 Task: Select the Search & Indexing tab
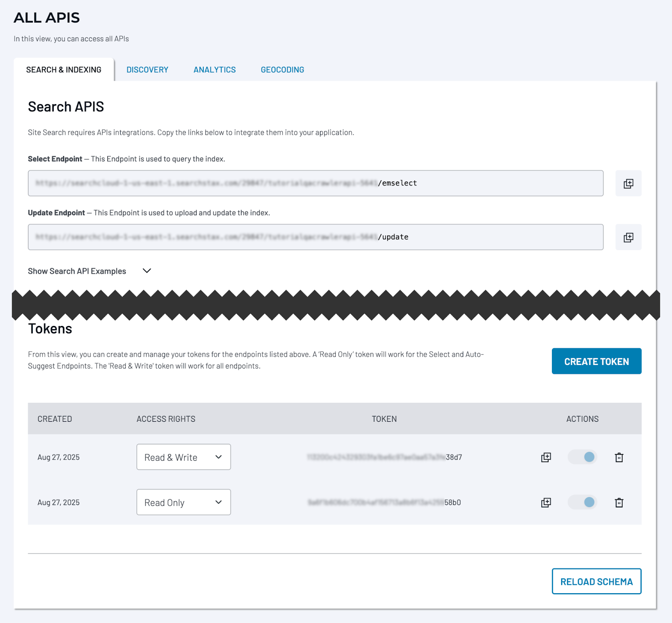point(64,70)
